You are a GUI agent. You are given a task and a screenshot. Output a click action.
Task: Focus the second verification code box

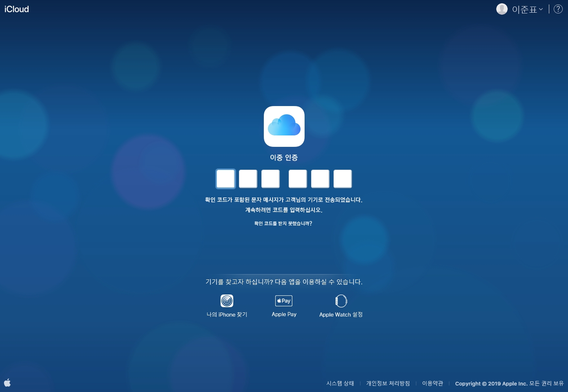click(248, 179)
